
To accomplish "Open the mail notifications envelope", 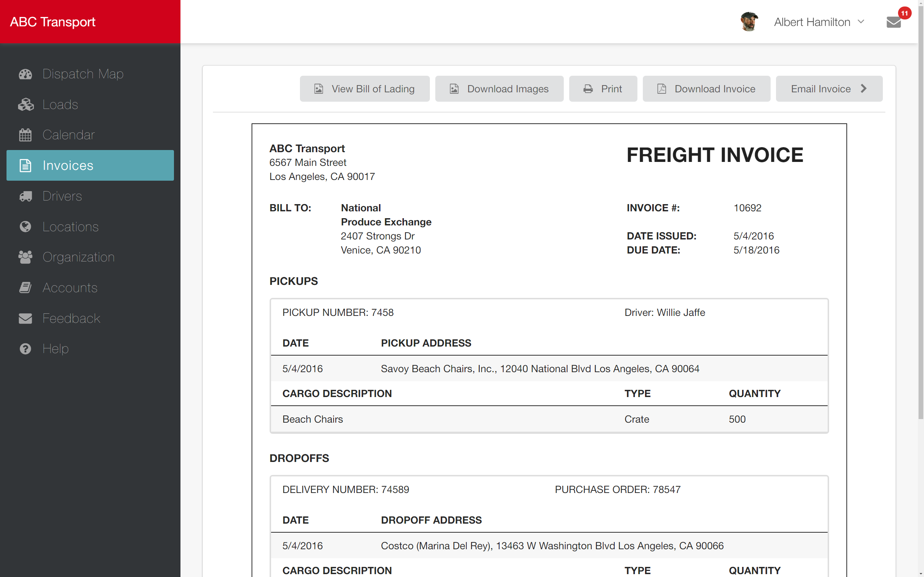I will pos(893,22).
